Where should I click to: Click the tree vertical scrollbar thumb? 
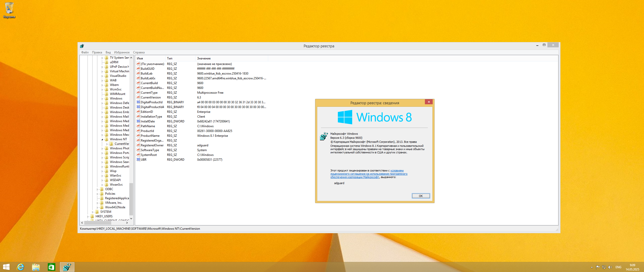(x=131, y=199)
